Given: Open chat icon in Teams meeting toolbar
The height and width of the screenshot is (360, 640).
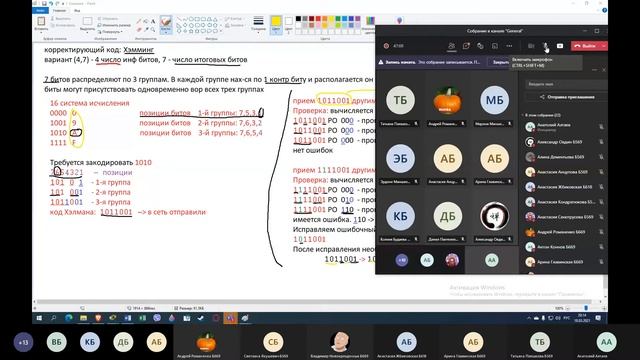Looking at the screenshot, I should (x=466, y=46).
